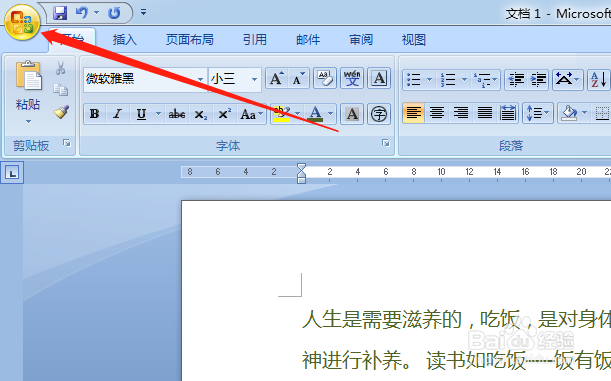Open the 字体 dialog launcher

(x=386, y=143)
